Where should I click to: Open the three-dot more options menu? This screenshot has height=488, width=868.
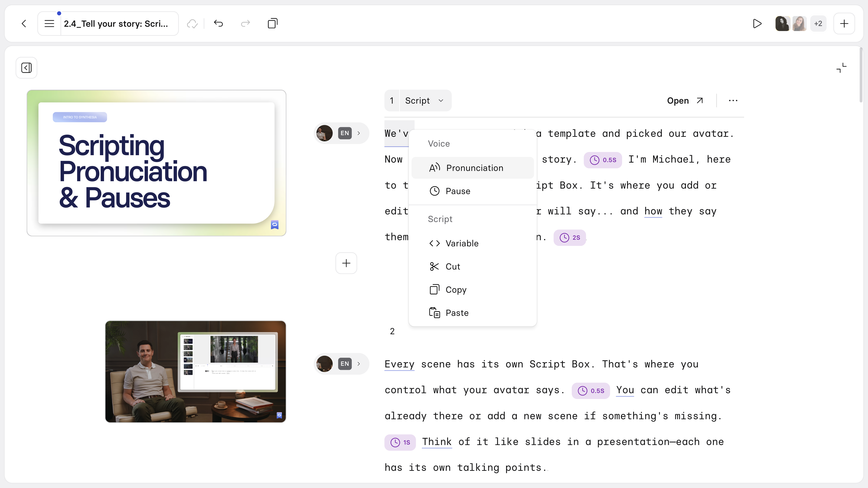[x=733, y=101]
